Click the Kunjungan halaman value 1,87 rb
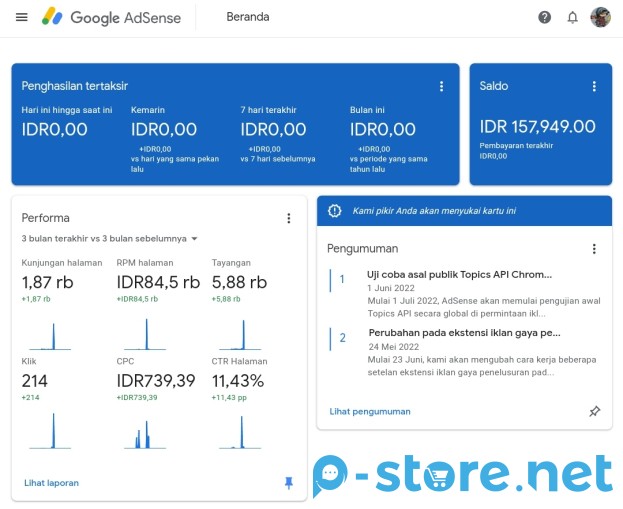 (47, 283)
